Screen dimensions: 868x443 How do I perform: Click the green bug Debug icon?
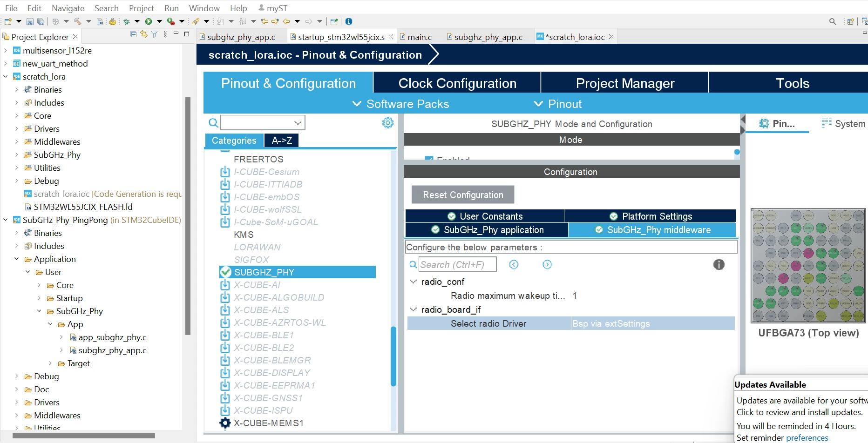pyautogui.click(x=126, y=21)
